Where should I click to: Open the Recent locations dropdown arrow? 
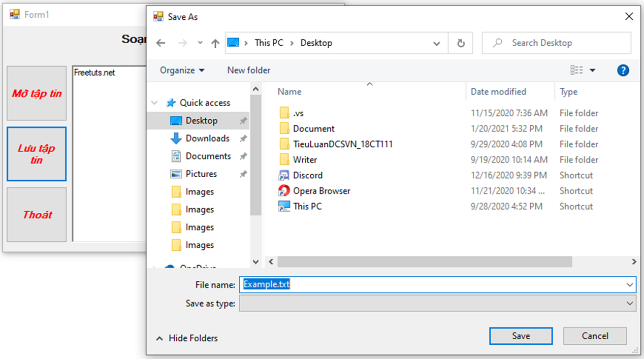200,43
